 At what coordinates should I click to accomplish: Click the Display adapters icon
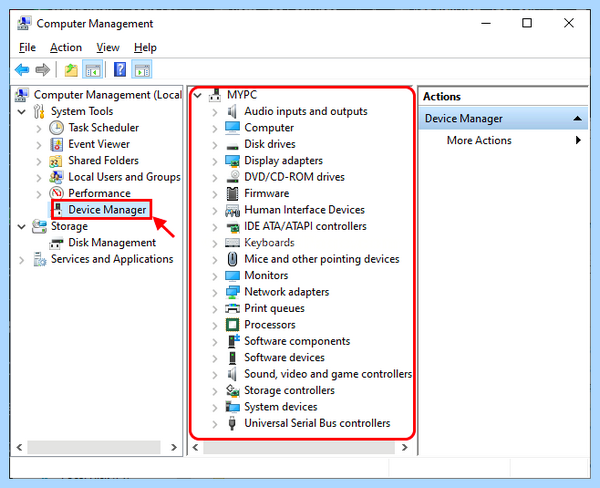point(232,161)
